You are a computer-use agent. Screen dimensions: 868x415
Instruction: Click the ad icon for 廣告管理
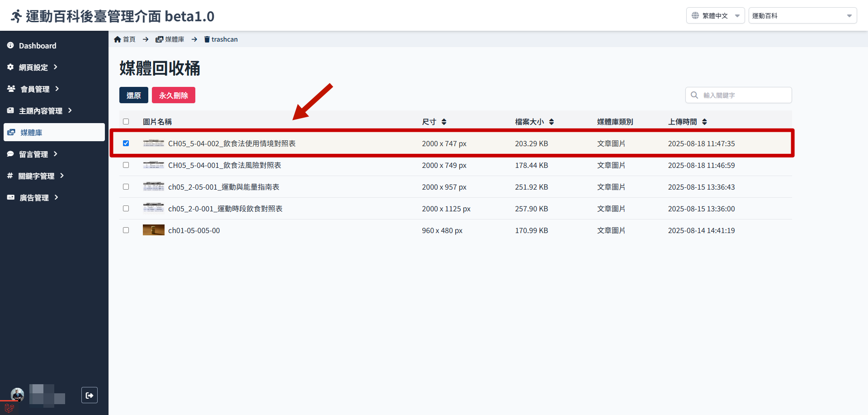tap(11, 197)
